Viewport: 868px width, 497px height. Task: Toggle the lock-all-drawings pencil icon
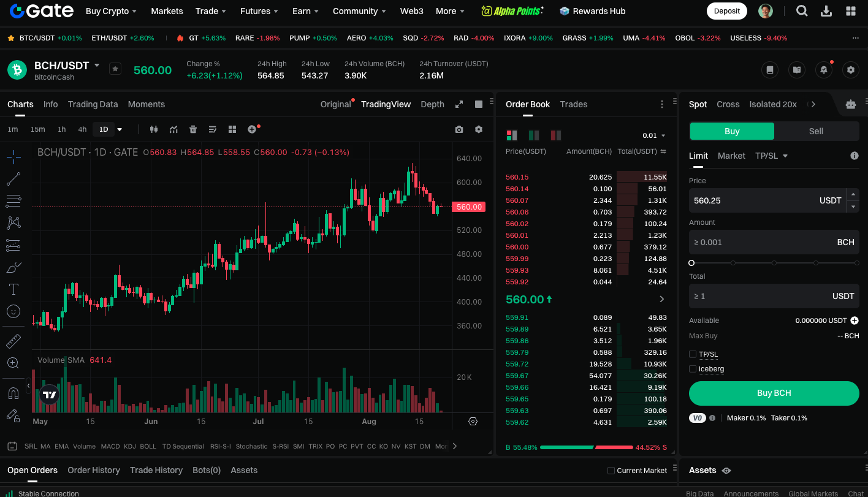point(13,415)
